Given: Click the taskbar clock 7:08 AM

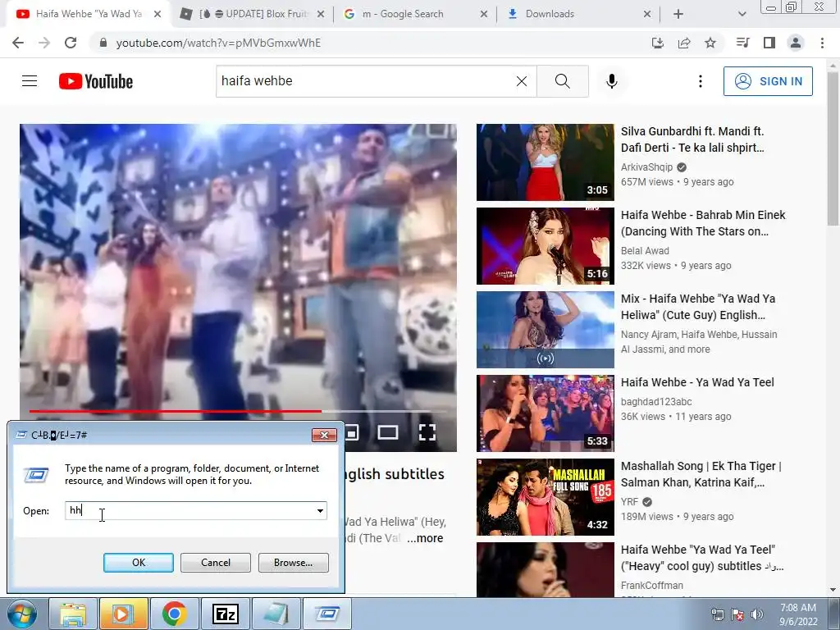Looking at the screenshot, I should (x=798, y=614).
